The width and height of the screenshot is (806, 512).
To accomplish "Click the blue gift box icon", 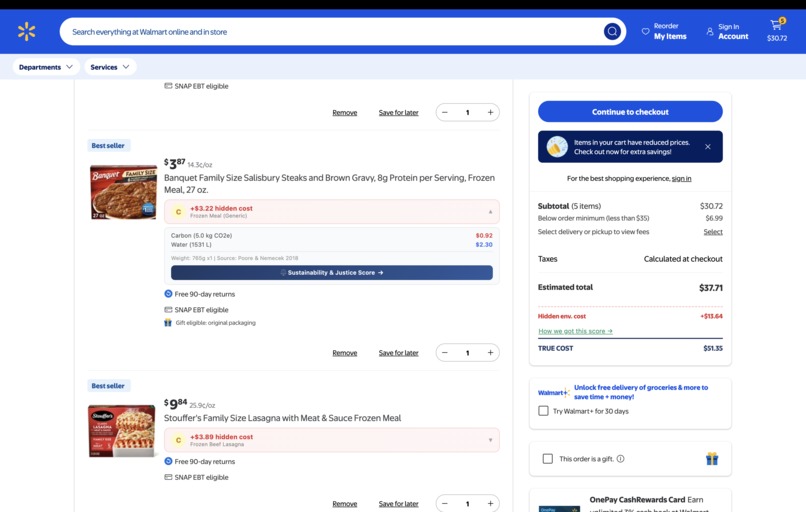I will 712,459.
